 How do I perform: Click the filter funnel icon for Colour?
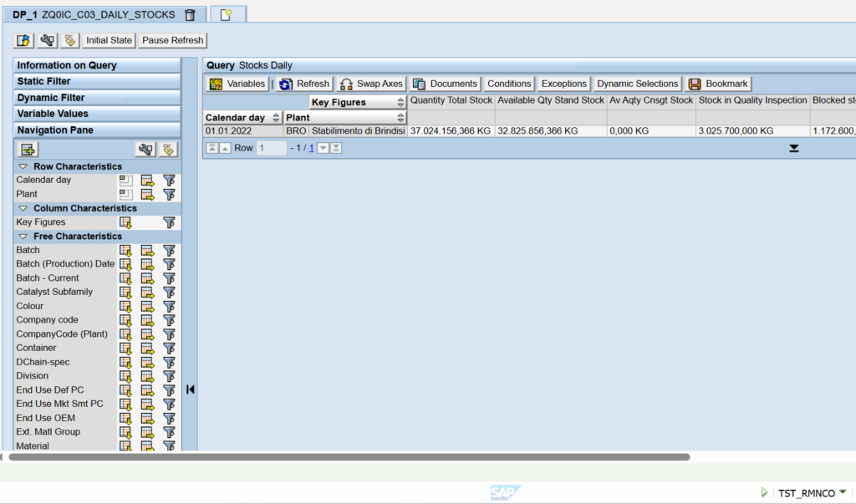point(169,306)
